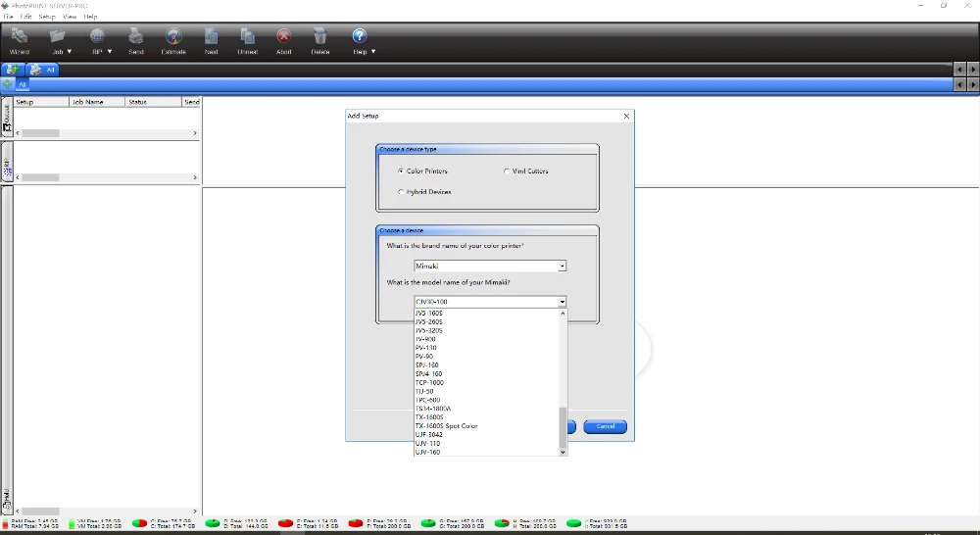Open the Job toolbar dropdown arrow
The width and height of the screenshot is (980, 535).
click(70, 51)
